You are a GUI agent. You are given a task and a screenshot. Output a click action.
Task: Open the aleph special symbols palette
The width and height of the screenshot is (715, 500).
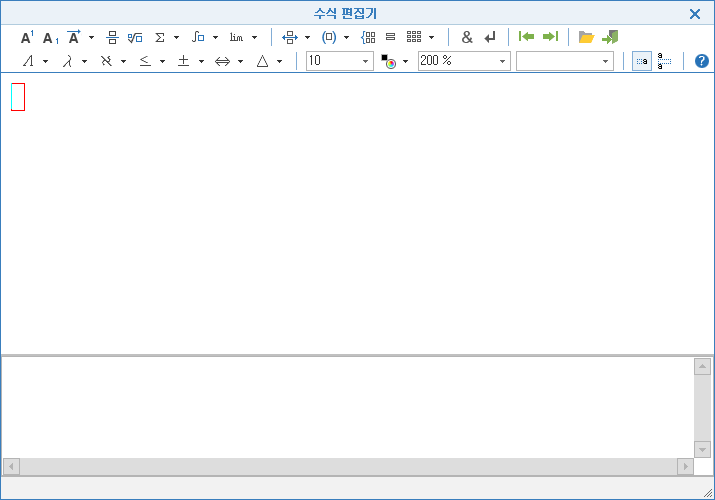click(106, 61)
